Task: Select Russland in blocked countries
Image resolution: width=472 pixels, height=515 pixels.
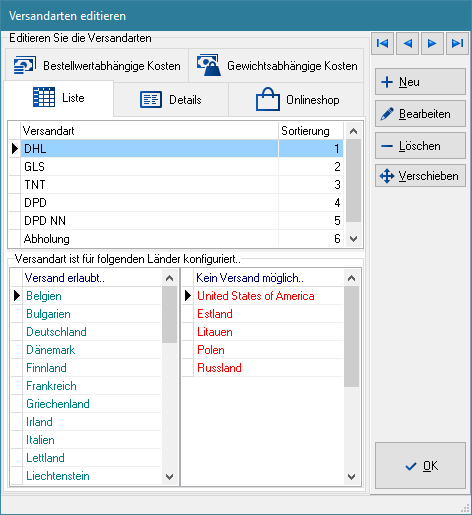Action: [x=268, y=368]
